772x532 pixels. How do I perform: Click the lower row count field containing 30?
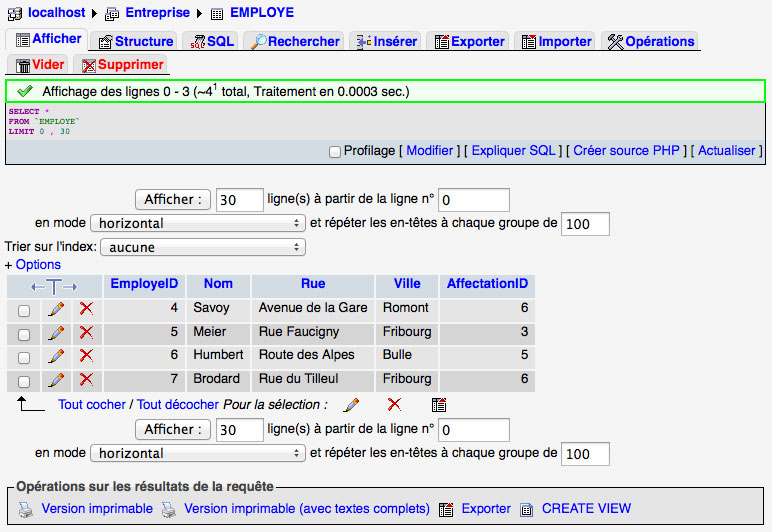[x=240, y=430]
